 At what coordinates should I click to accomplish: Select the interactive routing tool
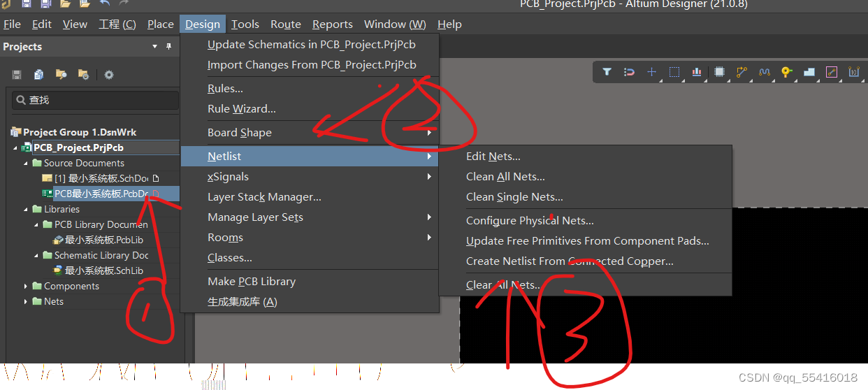pos(742,72)
